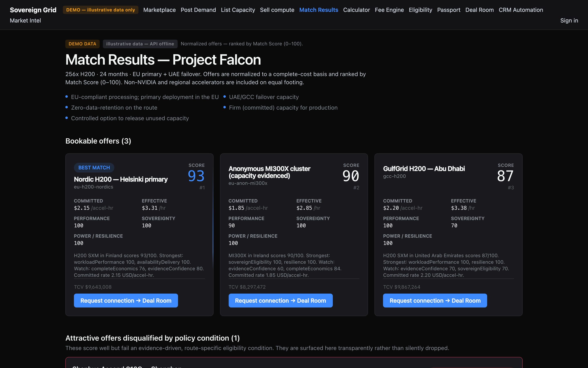The height and width of the screenshot is (368, 588).
Task: Navigate to Passport
Action: (x=449, y=10)
